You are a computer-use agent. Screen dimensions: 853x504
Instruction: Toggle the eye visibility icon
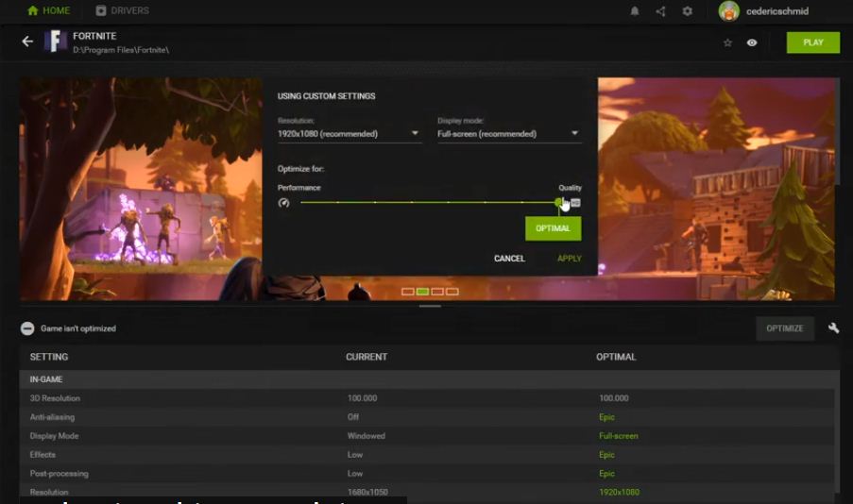[x=751, y=42]
